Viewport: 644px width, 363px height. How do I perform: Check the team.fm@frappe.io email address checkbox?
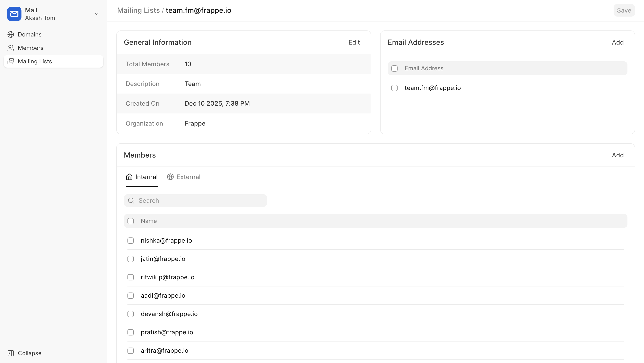(x=394, y=88)
